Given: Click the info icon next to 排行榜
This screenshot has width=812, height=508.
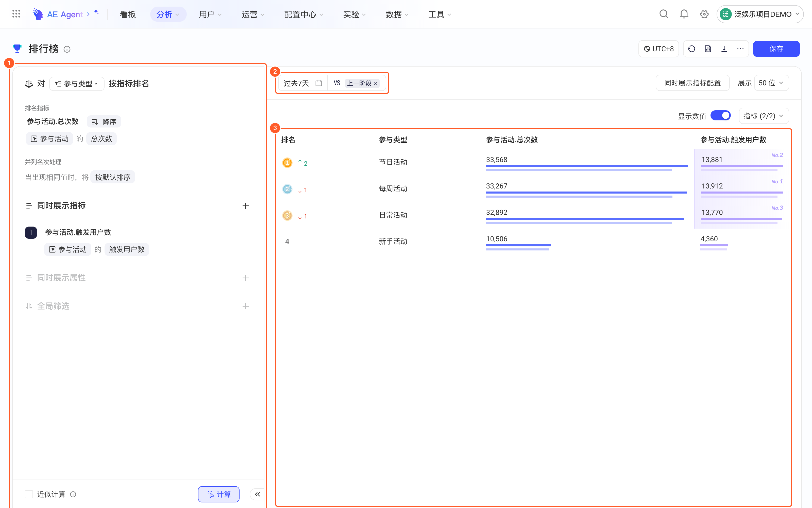Looking at the screenshot, I should click(67, 49).
